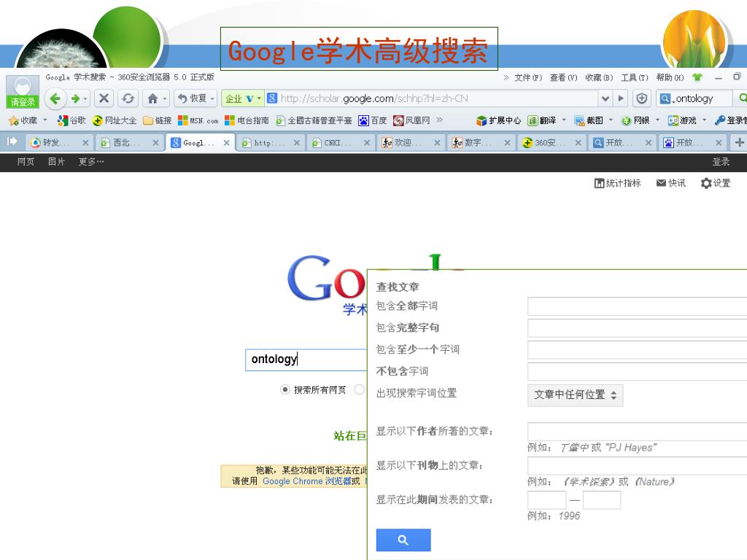
Task: Expand more bookmarks chevron
Action: pos(439,120)
